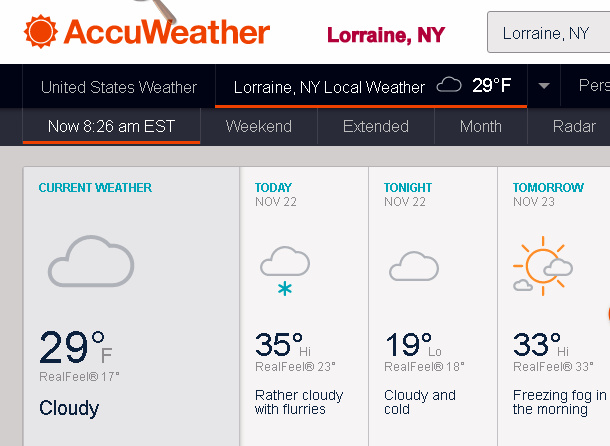The height and width of the screenshot is (446, 610).
Task: Select the Now 8:26 am EST tab
Action: (111, 126)
